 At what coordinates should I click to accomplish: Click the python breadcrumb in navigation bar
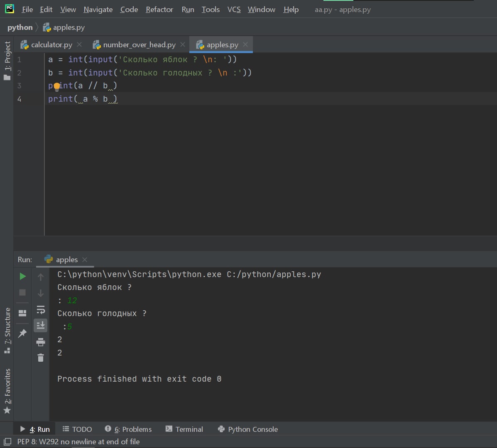coord(20,27)
